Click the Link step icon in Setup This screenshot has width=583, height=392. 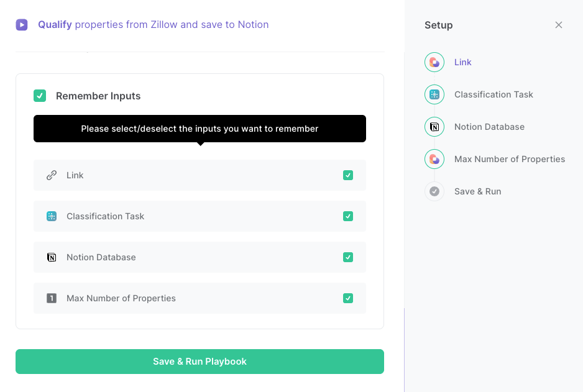434,62
